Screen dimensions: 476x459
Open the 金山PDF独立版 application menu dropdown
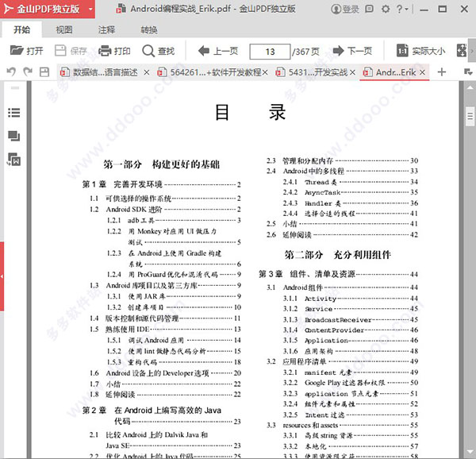point(90,9)
